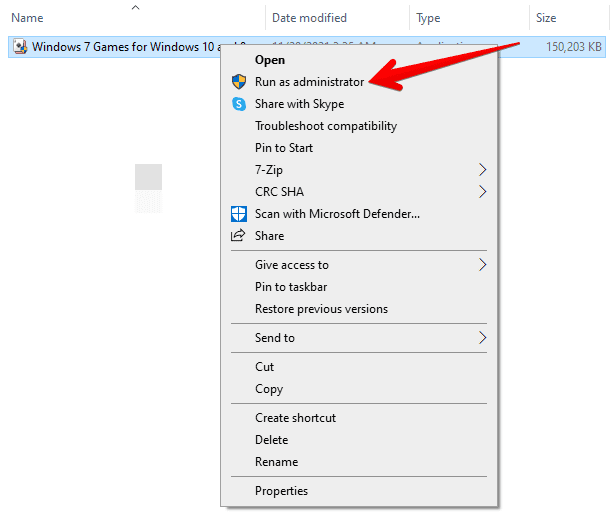Open the Send to submenu
The image size is (613, 514).
[x=359, y=338]
